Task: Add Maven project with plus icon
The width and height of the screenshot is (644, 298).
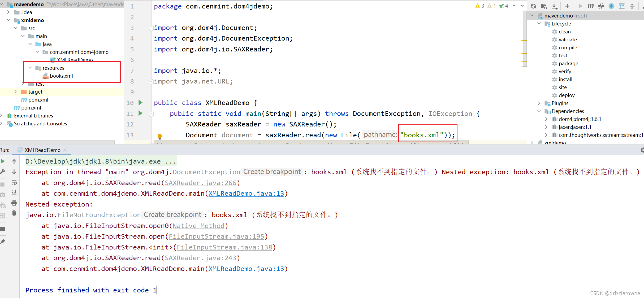Action: [567, 6]
